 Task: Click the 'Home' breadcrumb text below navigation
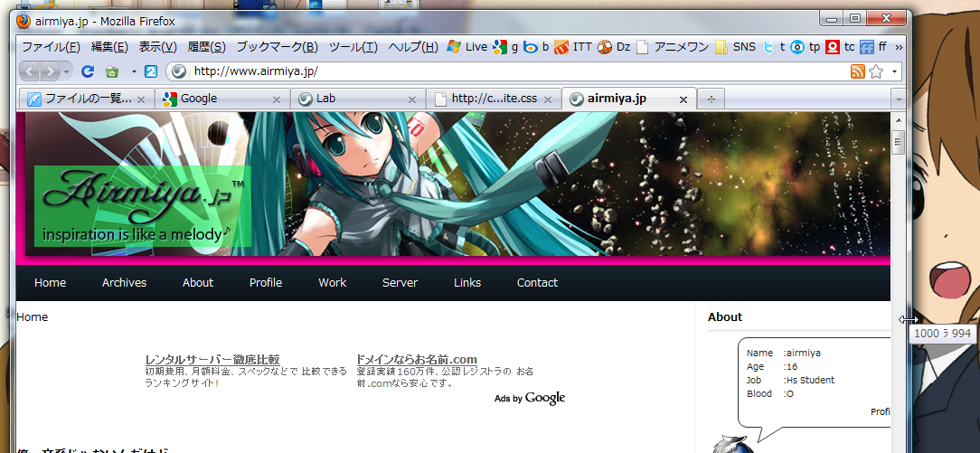coord(32,317)
